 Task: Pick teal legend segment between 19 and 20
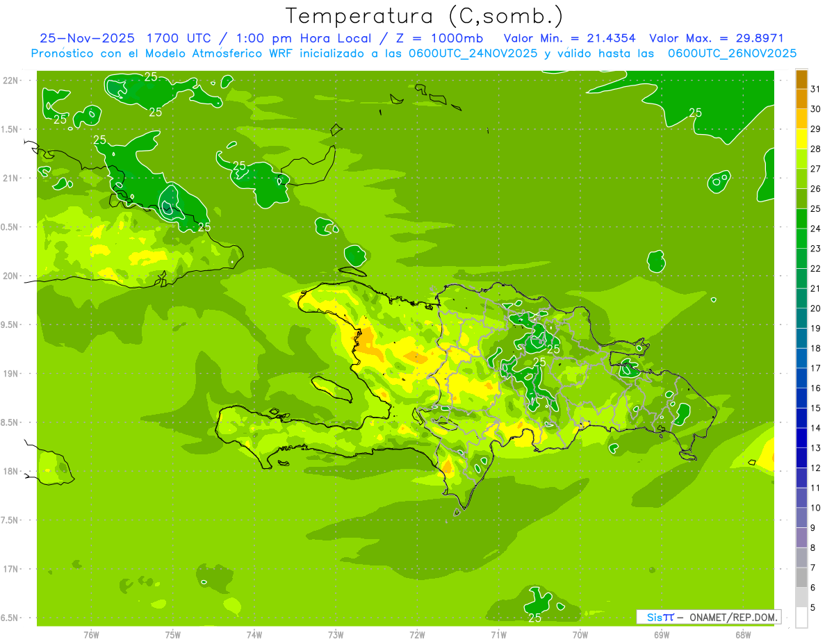(801, 319)
